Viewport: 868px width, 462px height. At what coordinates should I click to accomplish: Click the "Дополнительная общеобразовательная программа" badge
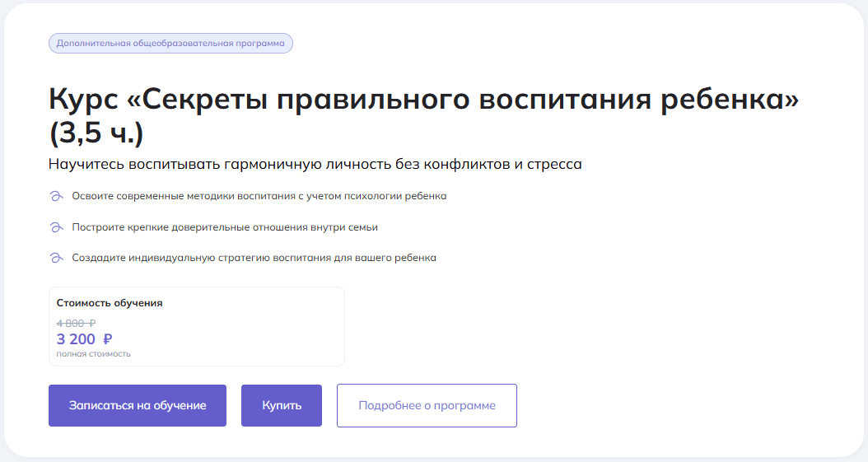(x=170, y=43)
